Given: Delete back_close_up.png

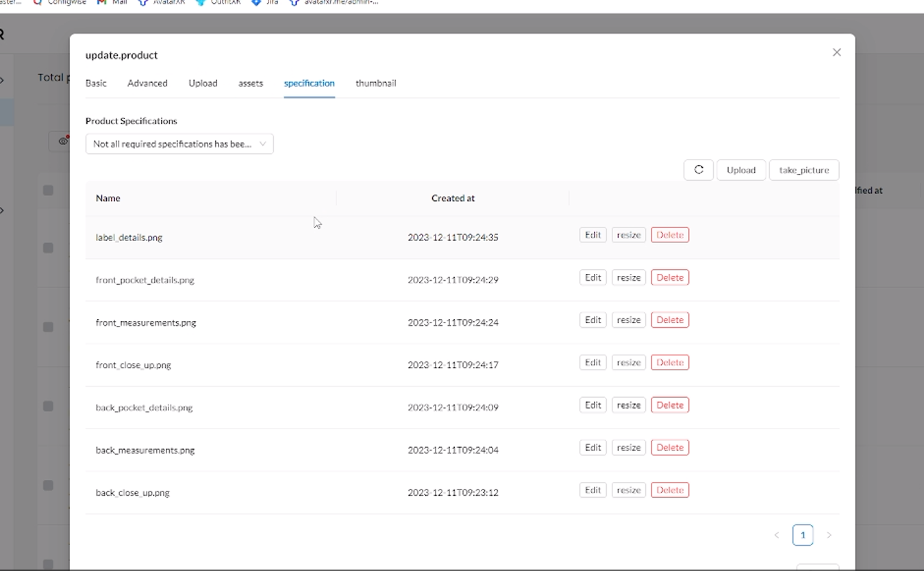Looking at the screenshot, I should pyautogui.click(x=670, y=490).
